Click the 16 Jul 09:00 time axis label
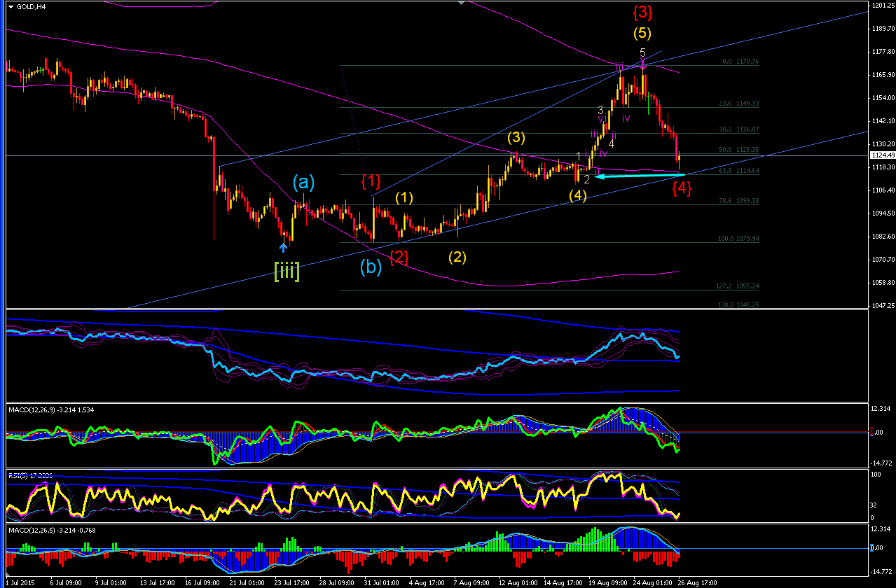The image size is (896, 588). pyautogui.click(x=203, y=582)
